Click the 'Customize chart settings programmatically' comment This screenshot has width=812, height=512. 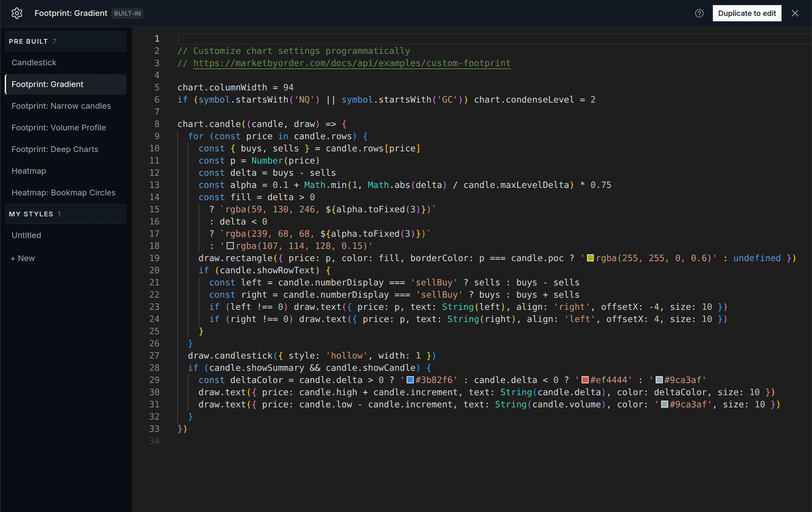(302, 51)
